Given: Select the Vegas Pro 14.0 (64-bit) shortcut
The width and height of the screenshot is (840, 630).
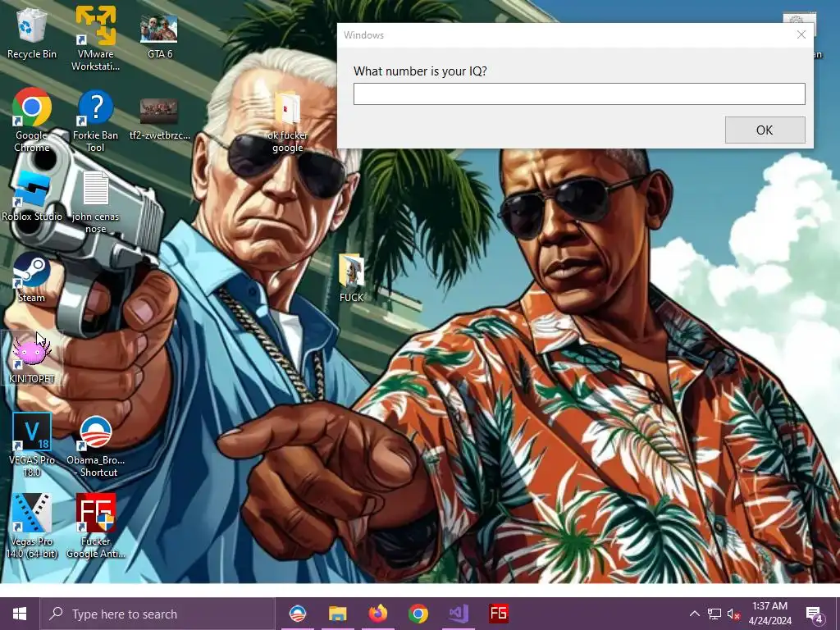Looking at the screenshot, I should (x=32, y=526).
